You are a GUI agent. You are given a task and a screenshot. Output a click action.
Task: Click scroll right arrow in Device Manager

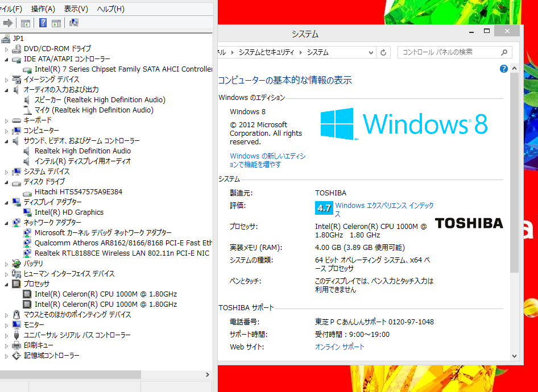(x=207, y=374)
